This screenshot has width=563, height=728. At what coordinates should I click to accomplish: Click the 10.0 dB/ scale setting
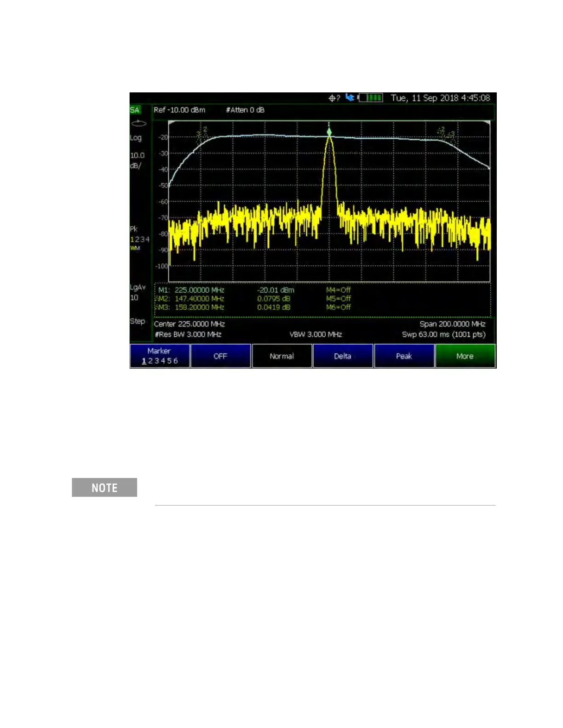point(137,160)
